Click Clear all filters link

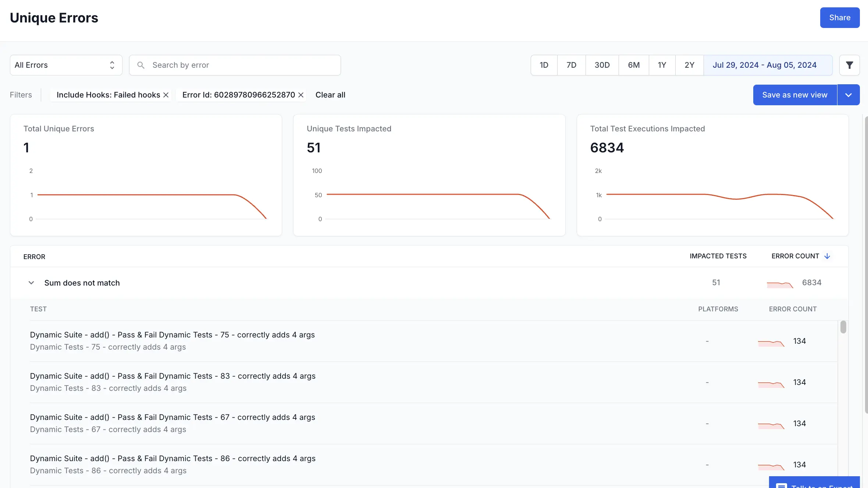click(330, 95)
